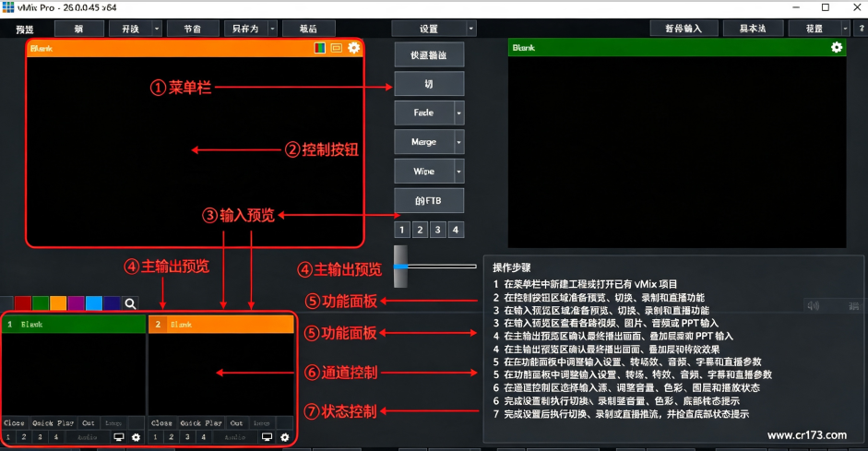This screenshot has height=451, width=868.
Task: Click Cut on input 2
Action: click(x=236, y=423)
